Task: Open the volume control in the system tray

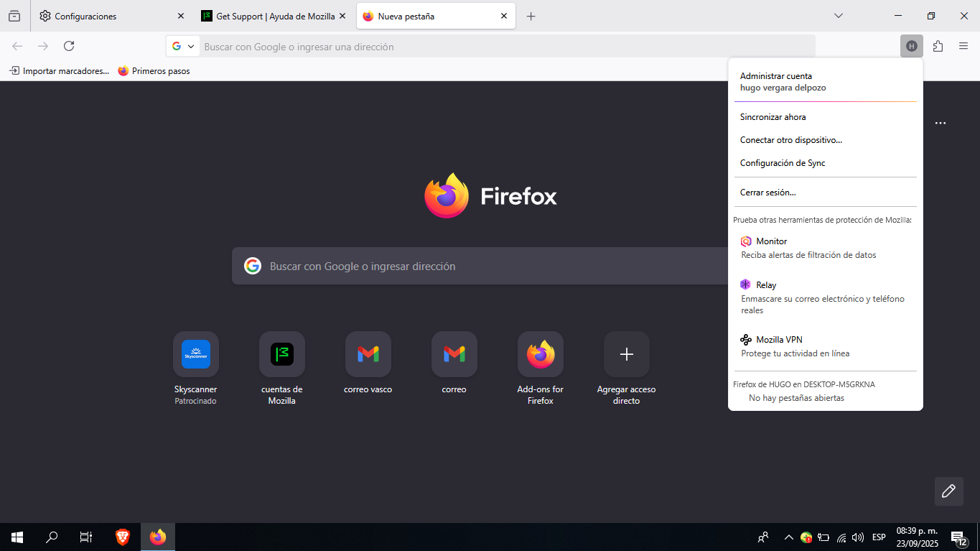Action: click(x=857, y=537)
